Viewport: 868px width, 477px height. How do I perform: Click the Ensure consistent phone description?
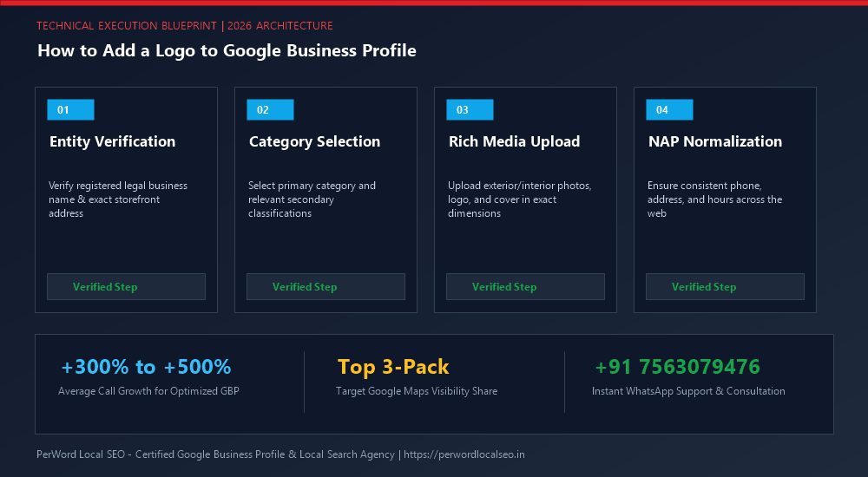coord(714,199)
